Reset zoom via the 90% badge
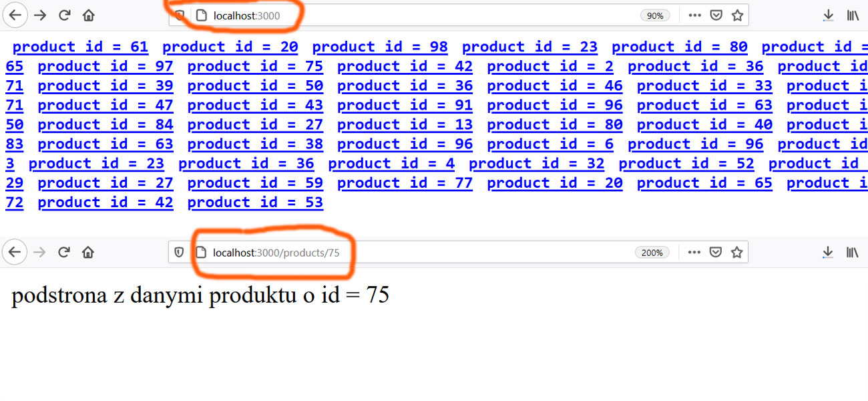868x401 pixels. [655, 15]
